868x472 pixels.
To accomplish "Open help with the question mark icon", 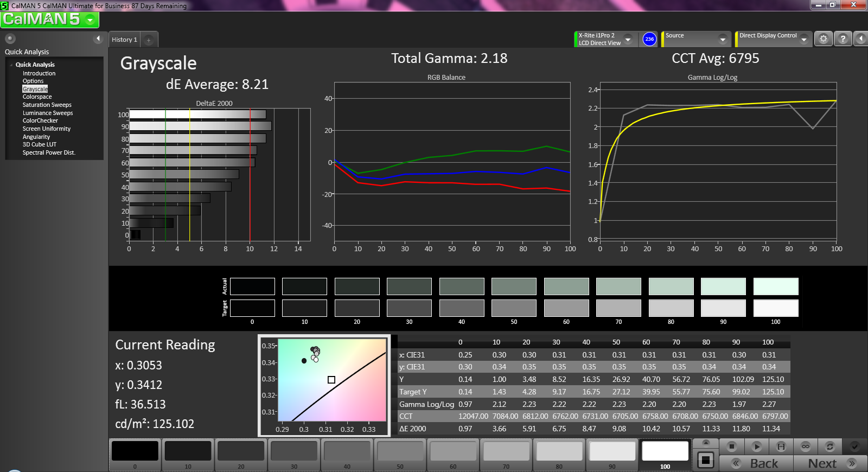I will coord(843,39).
